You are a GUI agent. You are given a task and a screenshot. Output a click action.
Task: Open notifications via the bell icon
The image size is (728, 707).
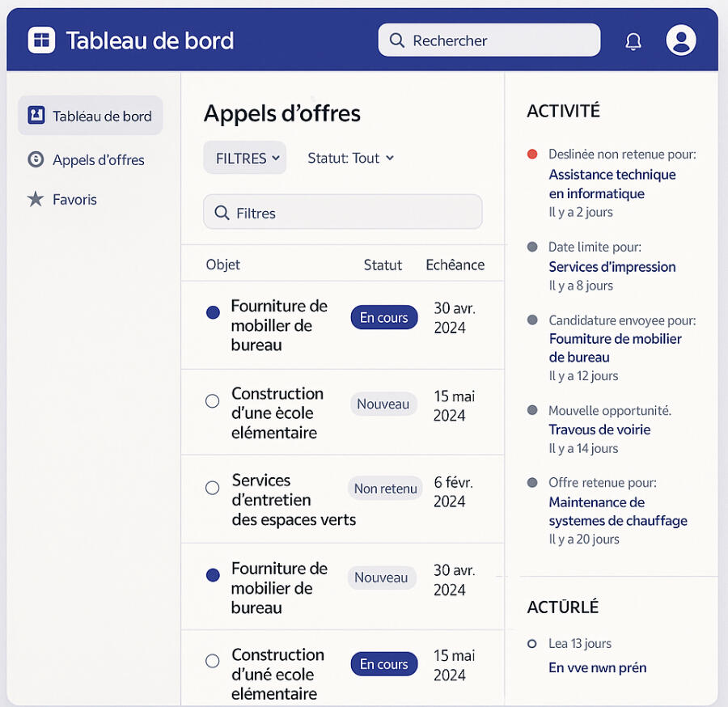pyautogui.click(x=633, y=40)
